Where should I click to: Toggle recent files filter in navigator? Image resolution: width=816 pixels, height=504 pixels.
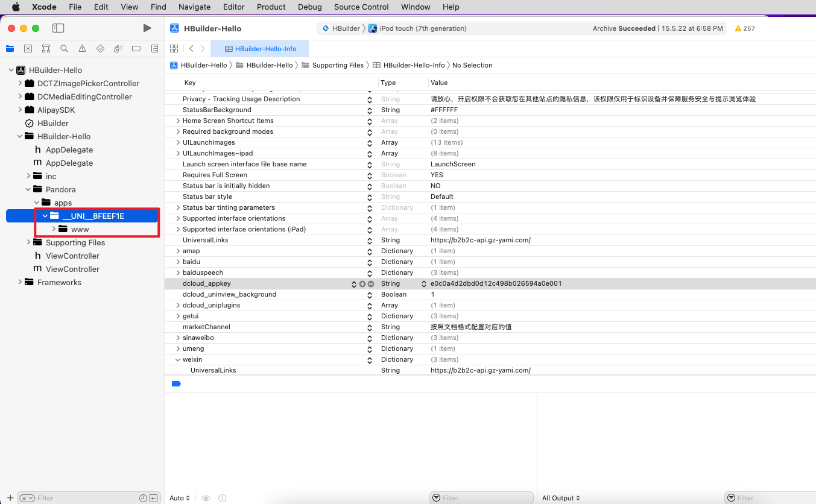[x=143, y=498]
